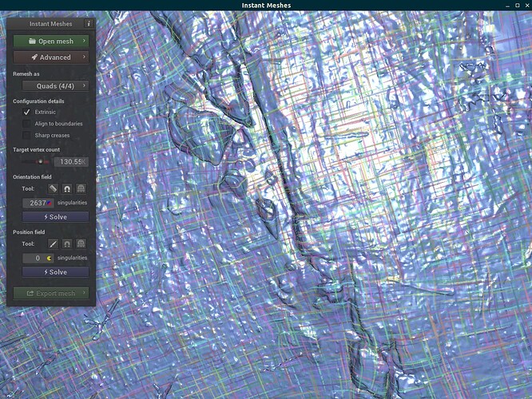
Task: Click the Open mesh button
Action: point(51,41)
